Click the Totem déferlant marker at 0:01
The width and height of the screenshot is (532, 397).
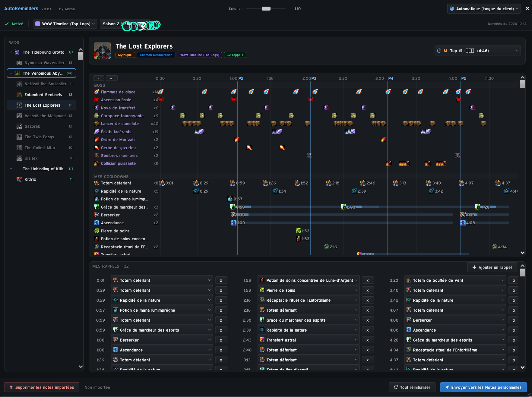tap(162, 183)
